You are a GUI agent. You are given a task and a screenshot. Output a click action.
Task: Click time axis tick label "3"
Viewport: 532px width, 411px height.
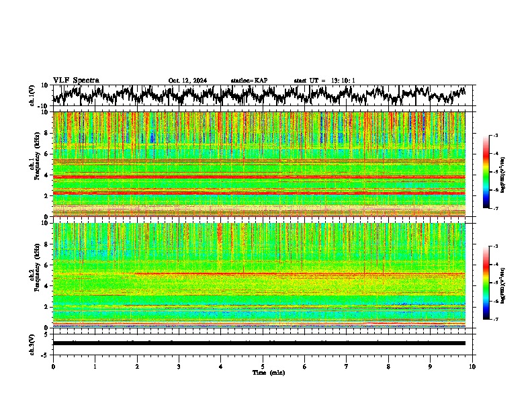tap(179, 367)
